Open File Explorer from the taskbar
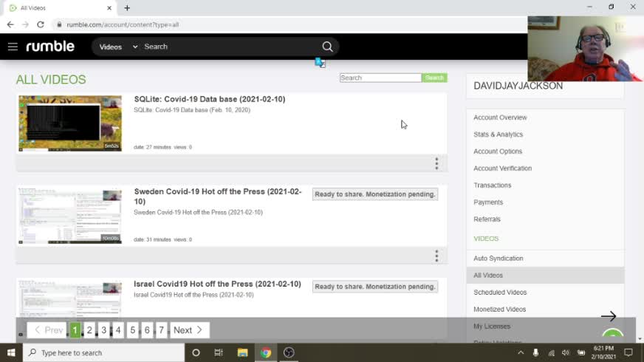Image resolution: width=644 pixels, height=362 pixels. [x=242, y=352]
